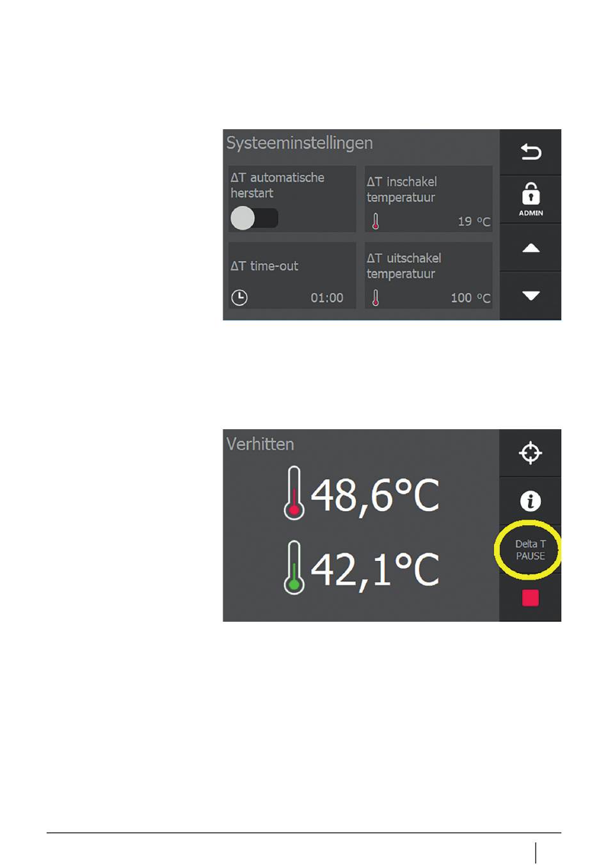This screenshot has width=608, height=868.
Task: Select the 01:00 time-out value
Action: click(327, 298)
